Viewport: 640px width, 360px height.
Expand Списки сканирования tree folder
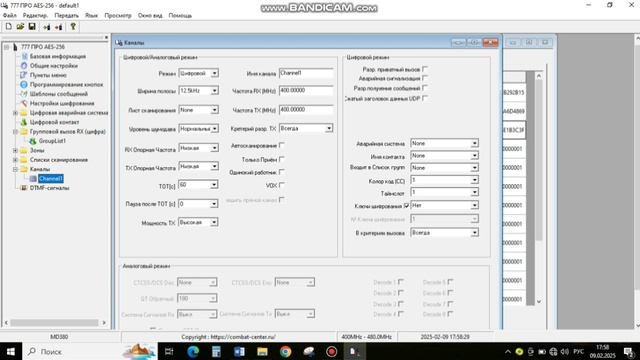click(x=15, y=160)
